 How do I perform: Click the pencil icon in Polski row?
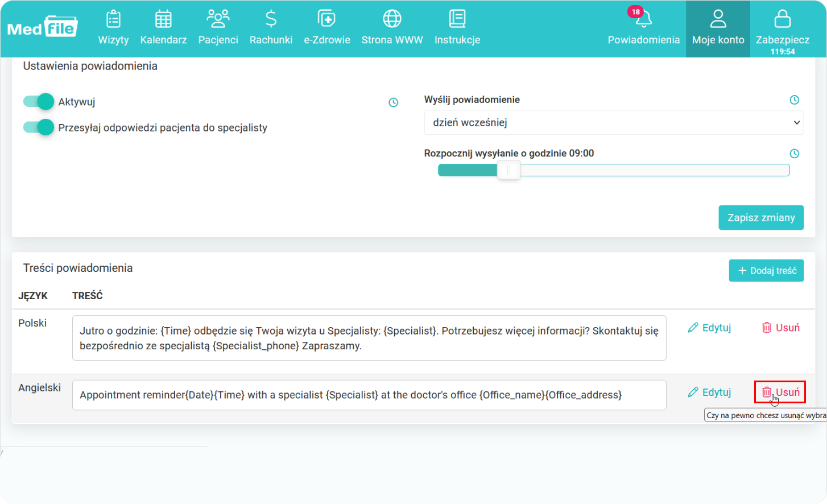(693, 328)
